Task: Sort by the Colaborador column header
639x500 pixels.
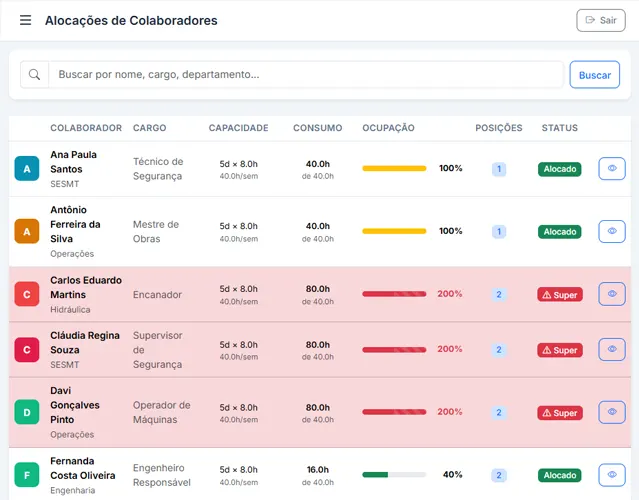Action: pyautogui.click(x=86, y=128)
